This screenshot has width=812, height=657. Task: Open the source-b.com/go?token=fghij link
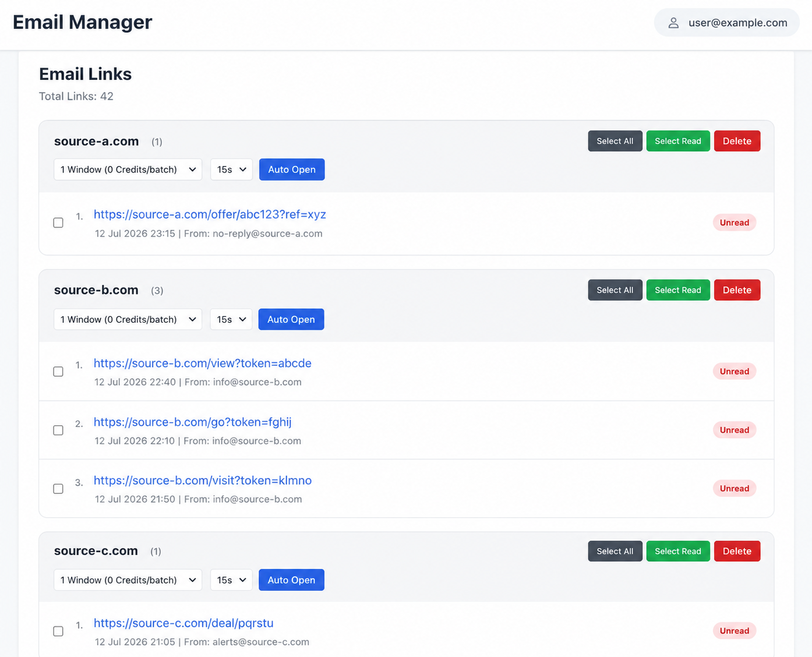(193, 422)
